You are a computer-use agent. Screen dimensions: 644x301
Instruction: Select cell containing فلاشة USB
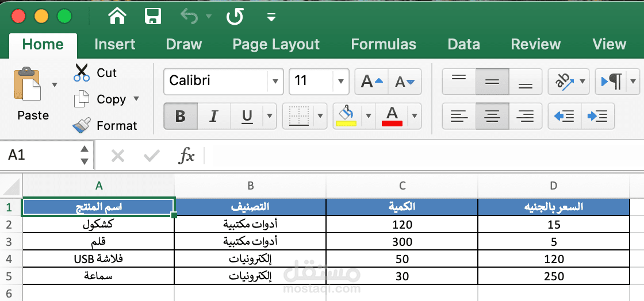98,258
